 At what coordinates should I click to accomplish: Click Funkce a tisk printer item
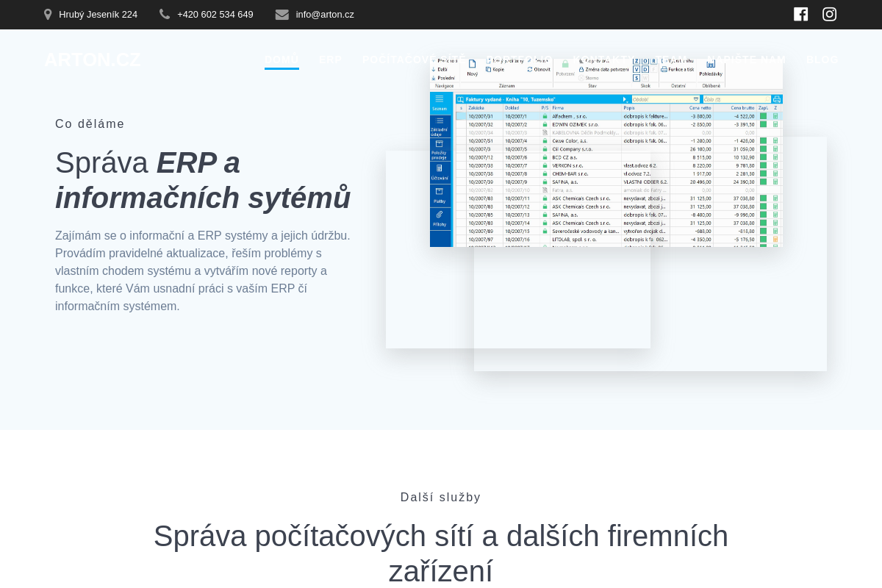point(677,69)
